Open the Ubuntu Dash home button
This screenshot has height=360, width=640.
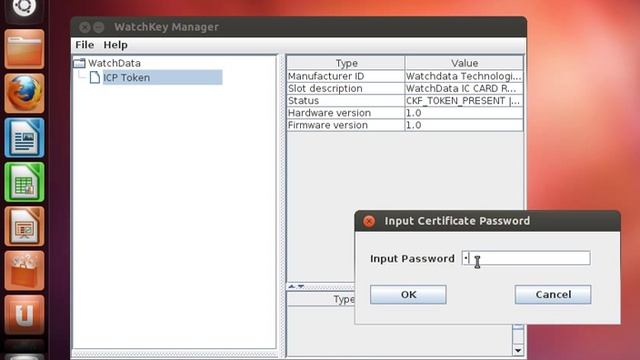coord(24,7)
